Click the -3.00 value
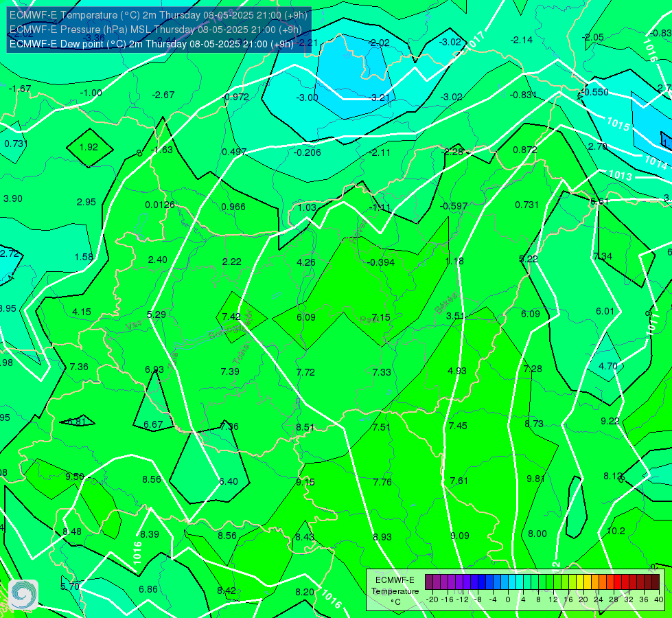The width and height of the screenshot is (672, 618). point(307,98)
